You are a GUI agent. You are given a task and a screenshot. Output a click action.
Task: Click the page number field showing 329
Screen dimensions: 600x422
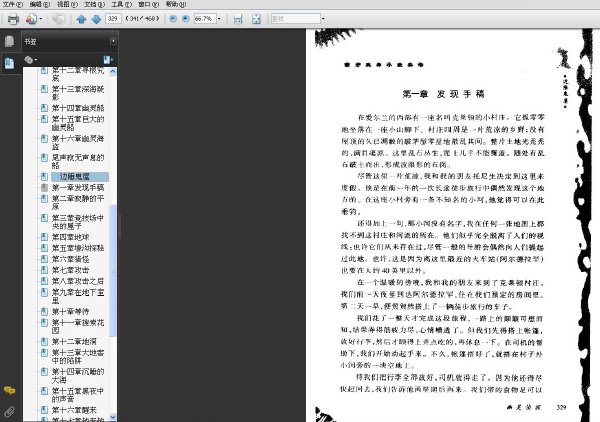click(113, 18)
